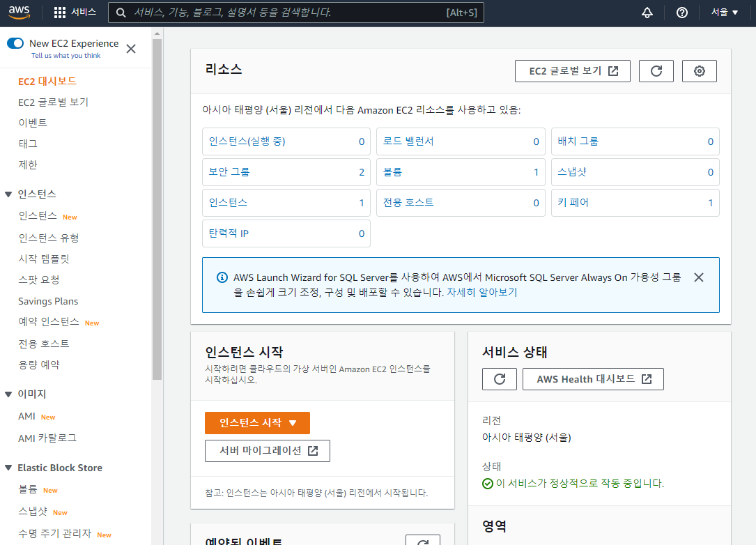The height and width of the screenshot is (545, 756).
Task: Open 로드 밸런서 resource card
Action: pos(461,141)
